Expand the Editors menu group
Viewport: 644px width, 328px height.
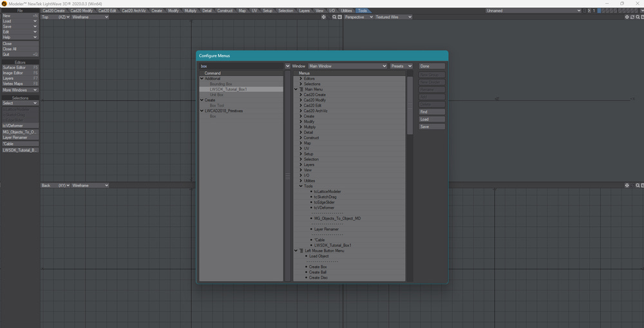click(301, 79)
